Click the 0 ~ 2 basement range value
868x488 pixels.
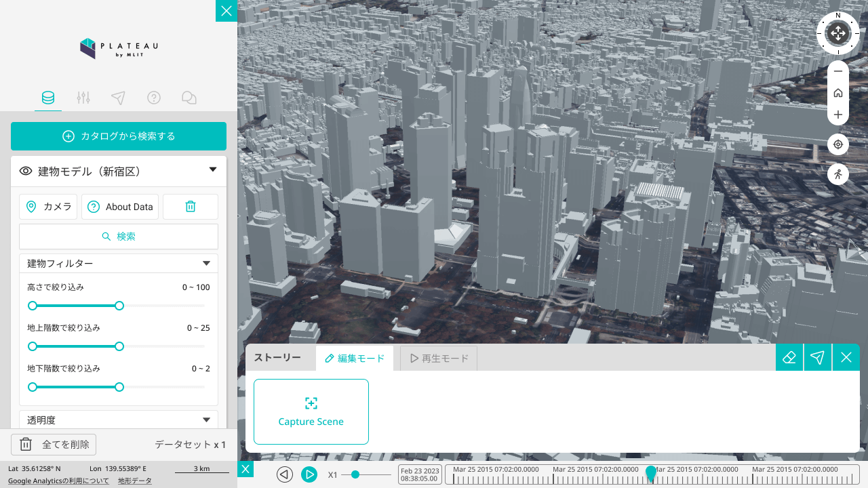click(x=201, y=369)
